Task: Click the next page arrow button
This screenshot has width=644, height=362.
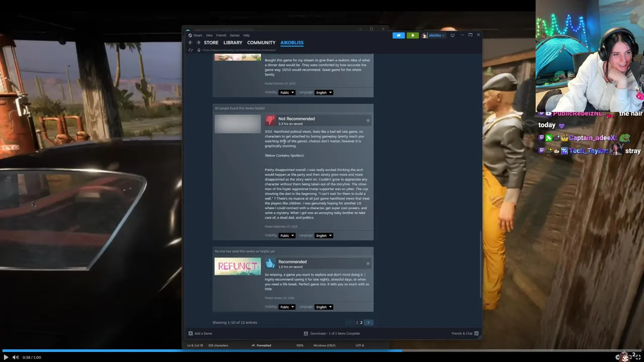Action: [368, 323]
